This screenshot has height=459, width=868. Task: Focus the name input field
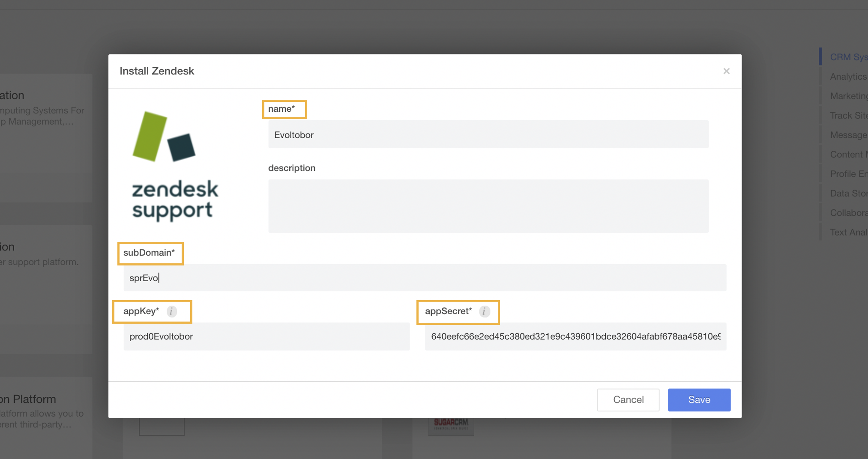point(488,134)
